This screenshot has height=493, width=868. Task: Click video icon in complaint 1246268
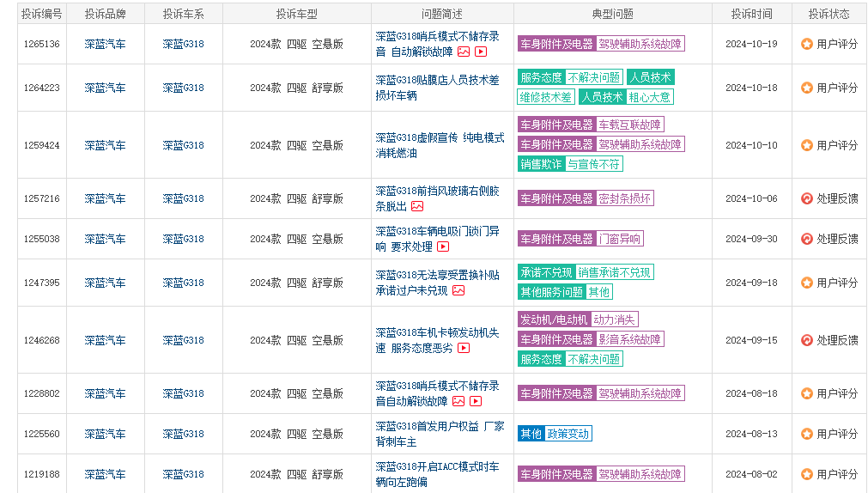(464, 348)
